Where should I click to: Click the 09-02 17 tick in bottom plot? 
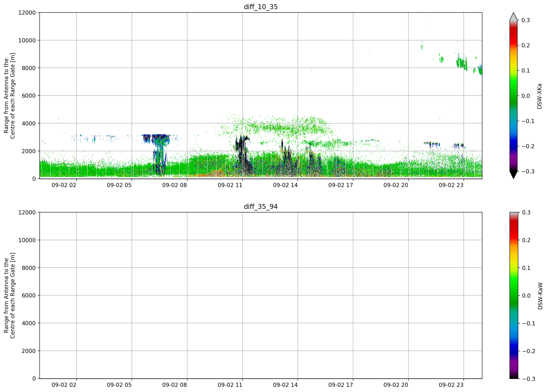point(341,385)
